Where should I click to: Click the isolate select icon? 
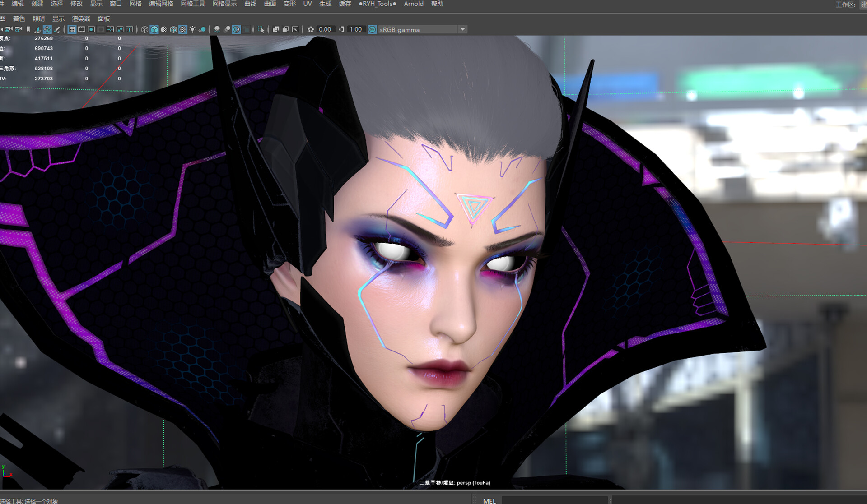tap(261, 29)
